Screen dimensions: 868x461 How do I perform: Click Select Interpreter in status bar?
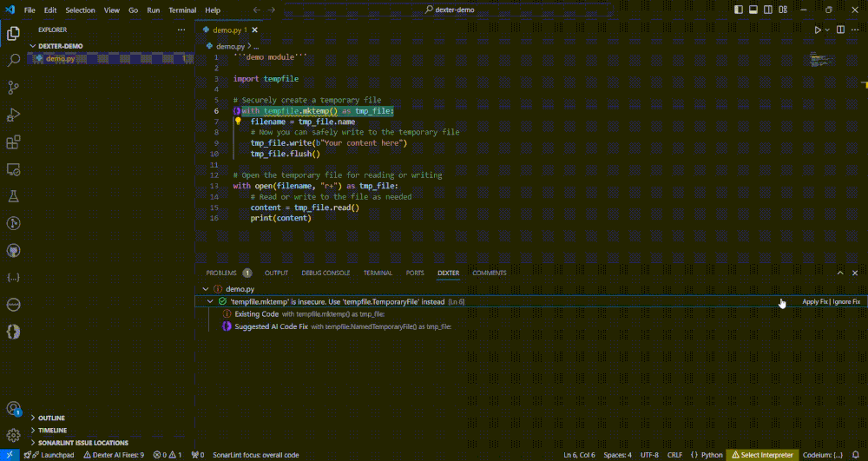point(763,455)
